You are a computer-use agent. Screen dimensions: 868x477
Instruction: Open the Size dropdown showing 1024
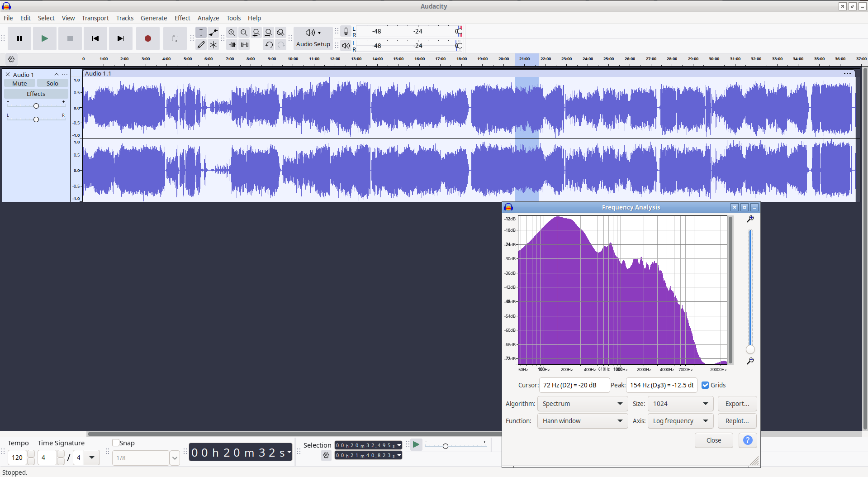coord(680,404)
